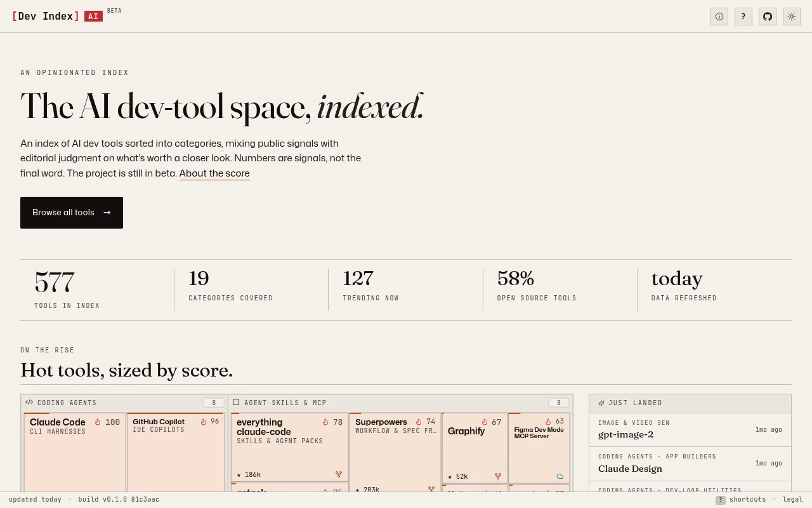Open the Graphify tile
Viewport: 812px width, 508px height.
pyautogui.click(x=475, y=448)
